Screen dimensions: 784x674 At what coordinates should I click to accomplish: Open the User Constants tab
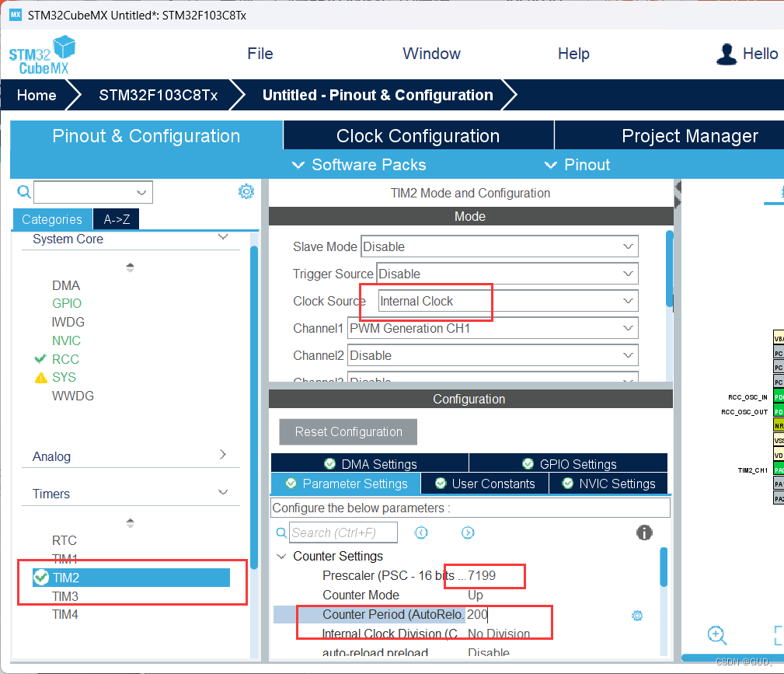click(485, 484)
